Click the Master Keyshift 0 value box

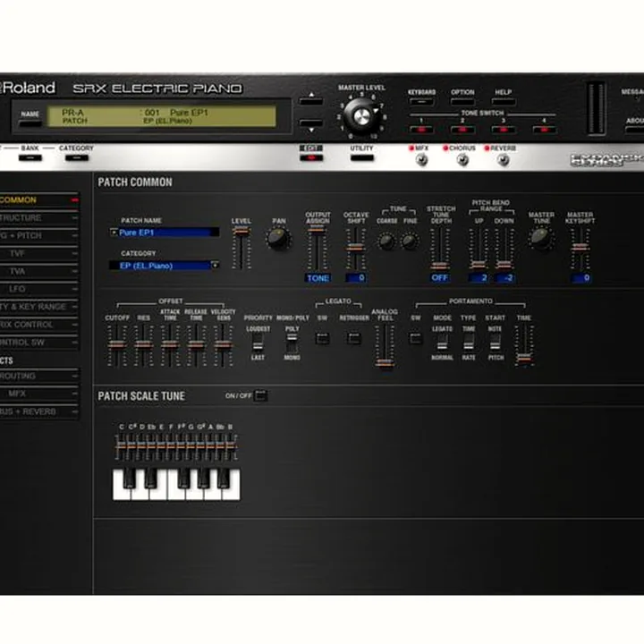pos(580,278)
